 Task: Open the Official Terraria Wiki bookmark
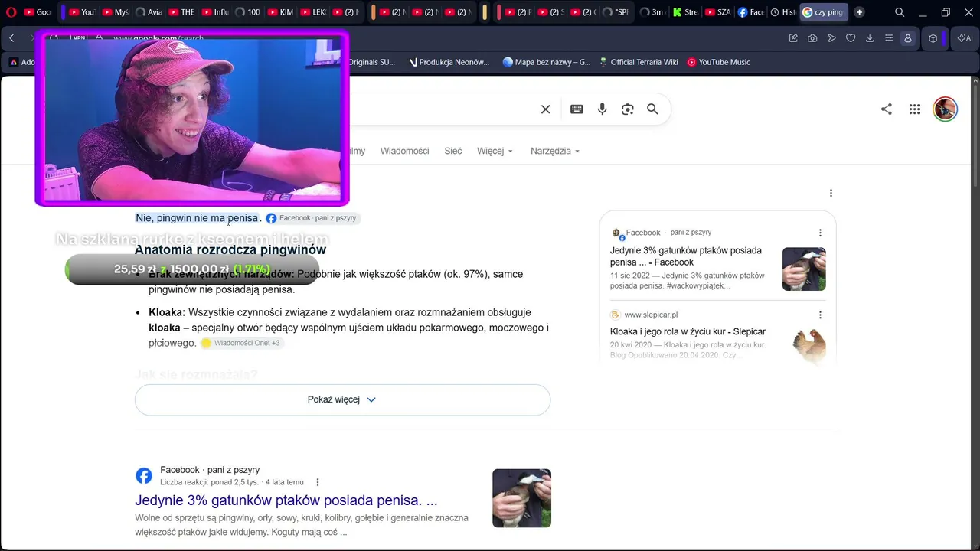pyautogui.click(x=638, y=62)
